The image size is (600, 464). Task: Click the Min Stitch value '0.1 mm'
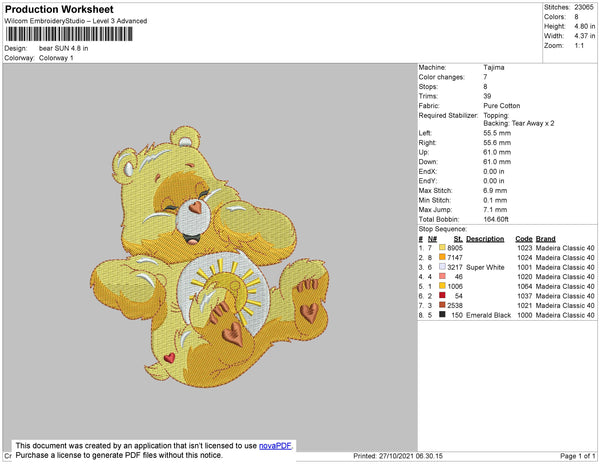click(495, 200)
